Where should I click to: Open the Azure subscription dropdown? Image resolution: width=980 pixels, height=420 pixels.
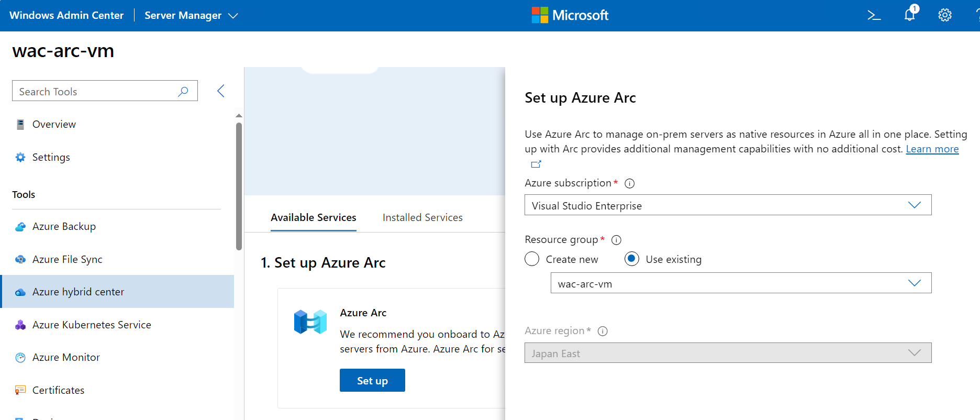click(x=728, y=205)
